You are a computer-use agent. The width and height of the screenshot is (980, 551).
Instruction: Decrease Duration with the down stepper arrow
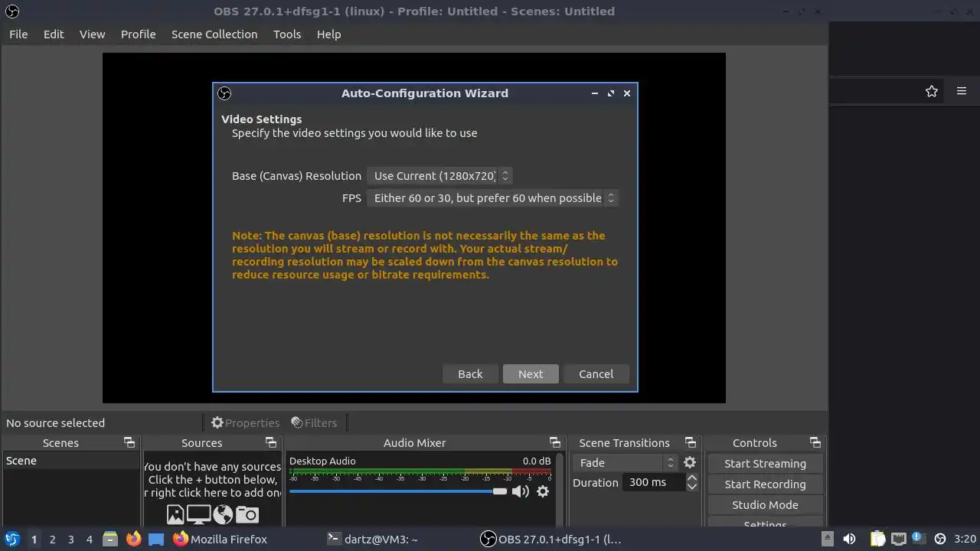point(692,487)
